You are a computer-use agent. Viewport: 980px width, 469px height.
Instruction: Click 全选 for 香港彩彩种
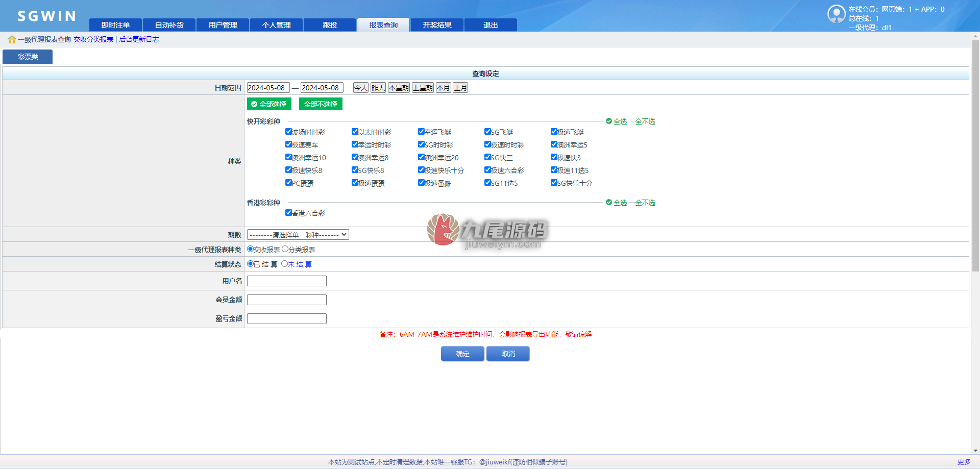616,203
